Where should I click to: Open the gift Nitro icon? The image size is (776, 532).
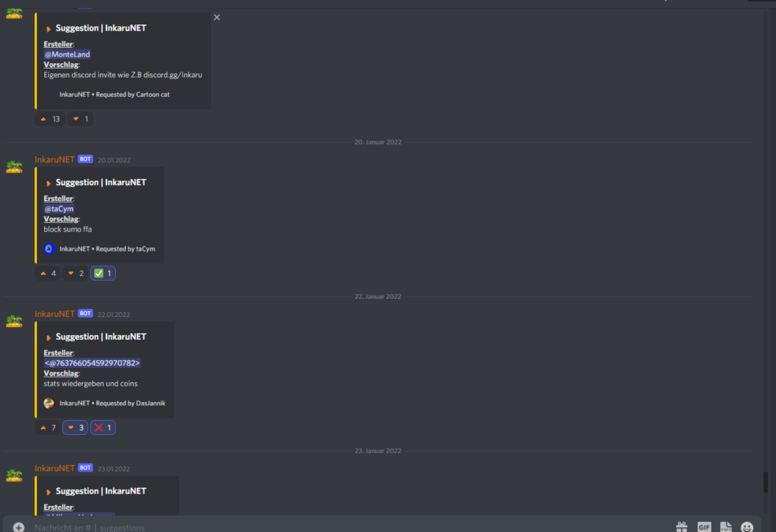click(x=681, y=527)
